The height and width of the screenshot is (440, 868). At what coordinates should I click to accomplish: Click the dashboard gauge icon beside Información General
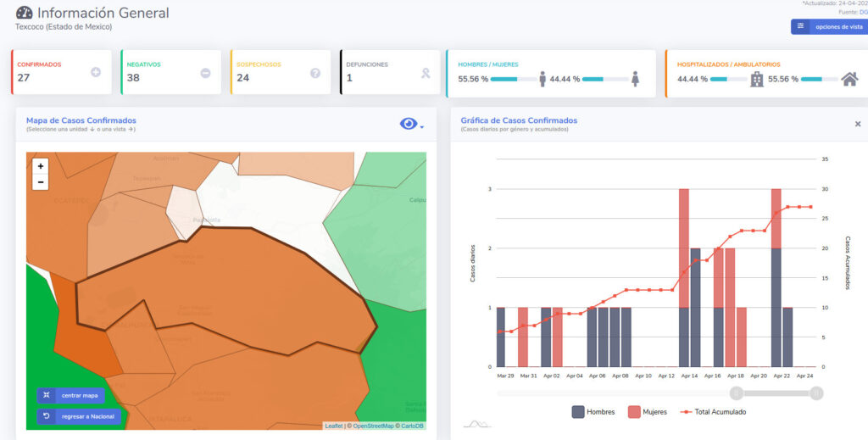click(x=24, y=14)
